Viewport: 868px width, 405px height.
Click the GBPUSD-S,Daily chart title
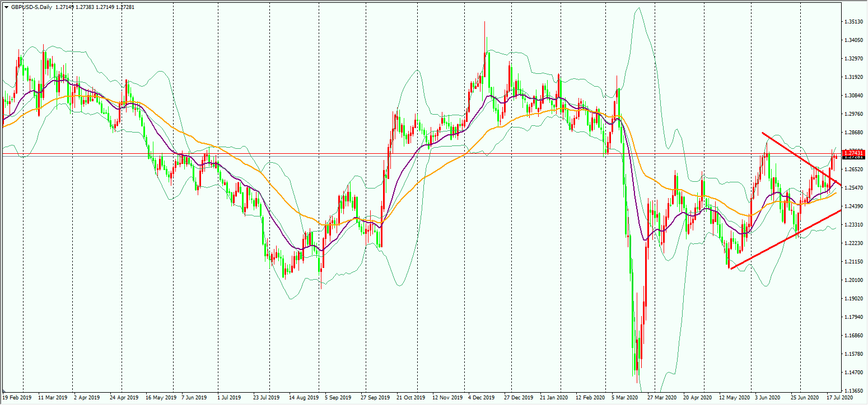pos(31,7)
